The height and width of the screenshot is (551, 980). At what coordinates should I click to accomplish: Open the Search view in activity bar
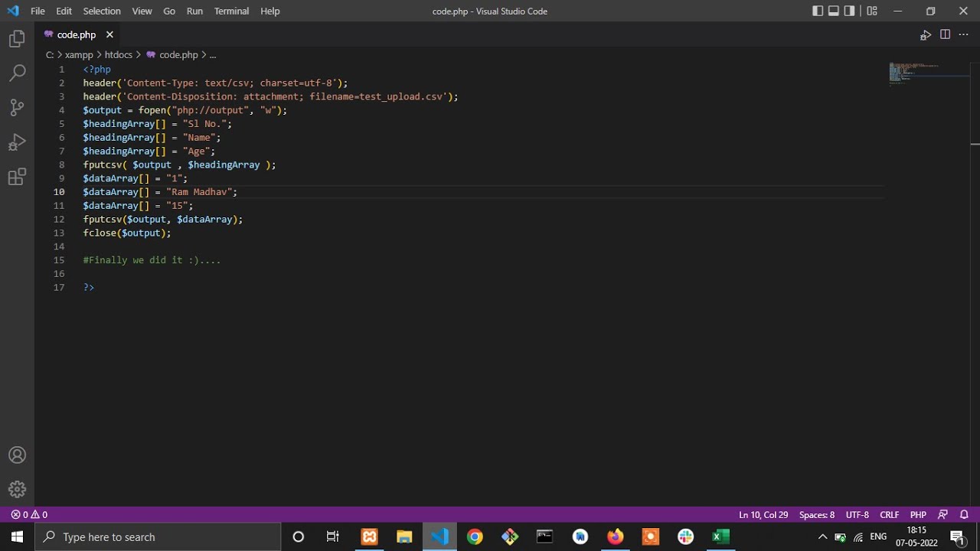click(17, 73)
